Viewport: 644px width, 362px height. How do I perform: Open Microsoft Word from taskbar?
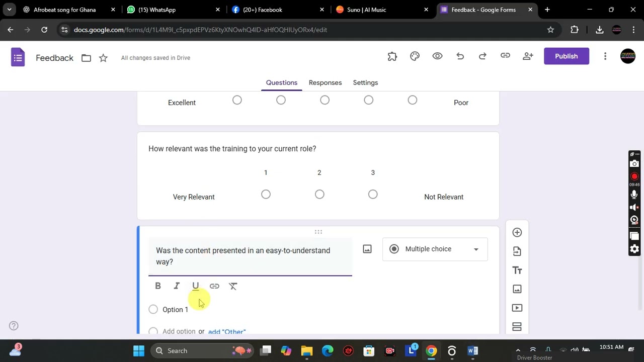click(472, 350)
